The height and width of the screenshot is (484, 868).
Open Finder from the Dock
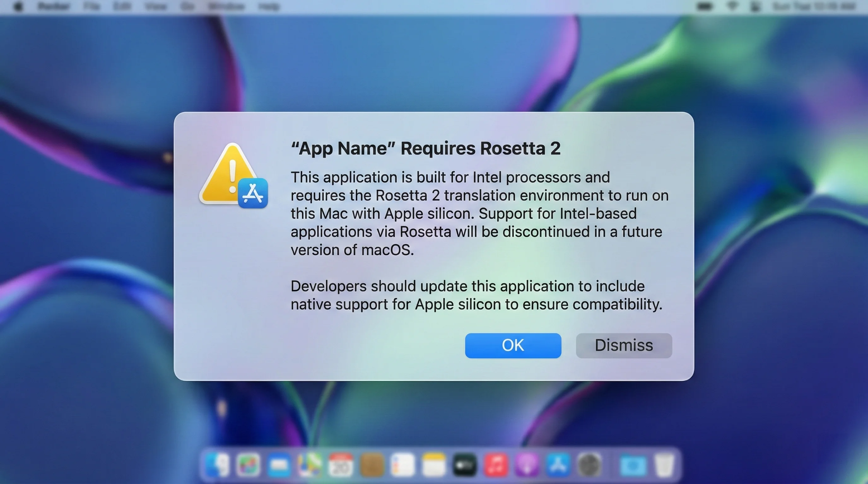tap(217, 465)
